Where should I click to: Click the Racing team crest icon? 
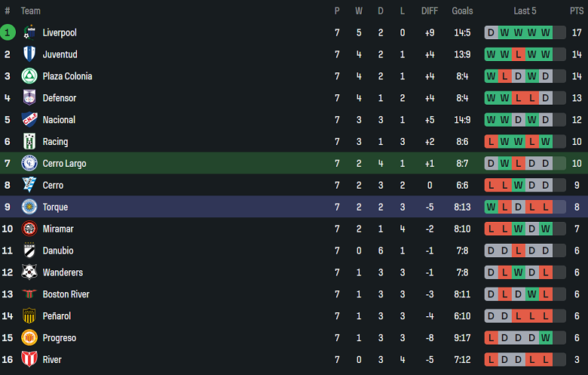pos(29,142)
